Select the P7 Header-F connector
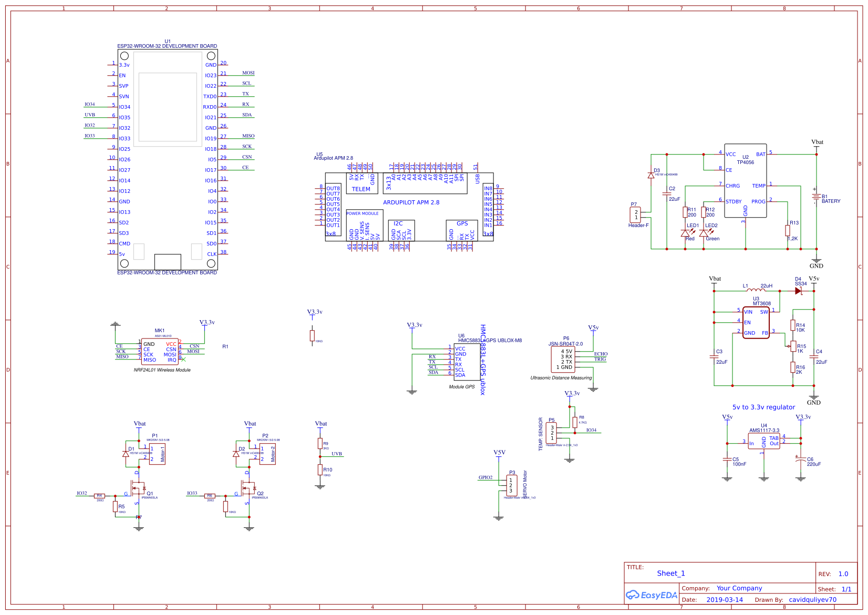The image size is (868, 615). point(636,214)
